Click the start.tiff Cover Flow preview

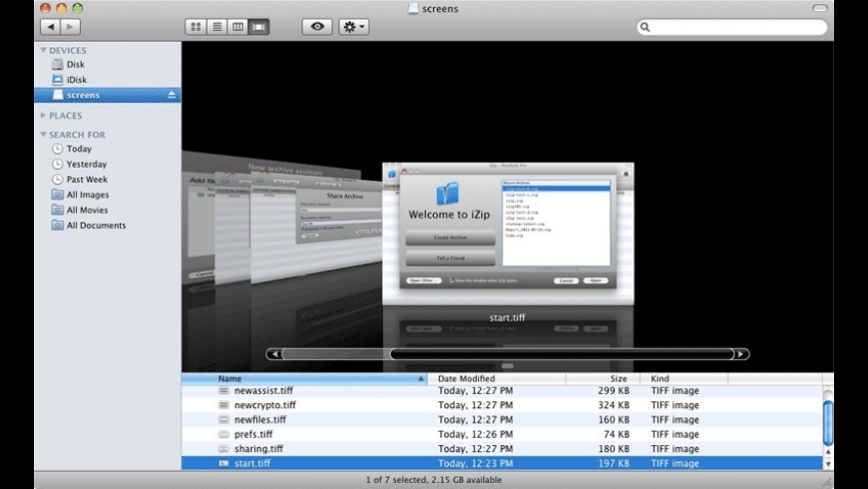[509, 234]
